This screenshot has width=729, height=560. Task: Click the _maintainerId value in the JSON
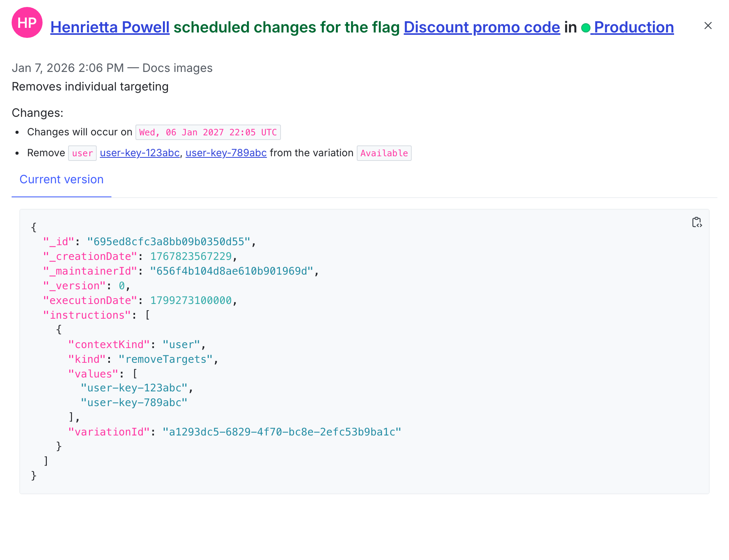(x=231, y=271)
